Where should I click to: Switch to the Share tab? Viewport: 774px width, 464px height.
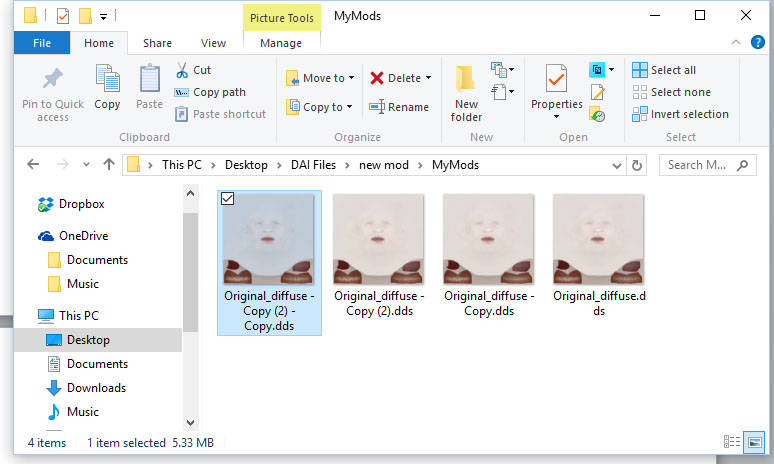157,43
